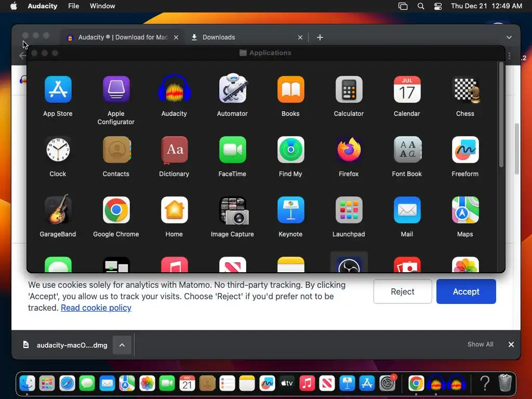
Task: Open Contacts in Applications window
Action: 116,150
